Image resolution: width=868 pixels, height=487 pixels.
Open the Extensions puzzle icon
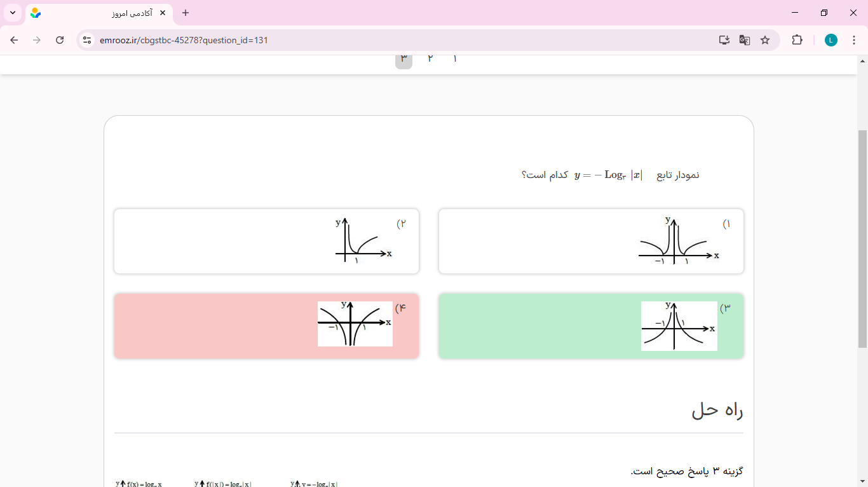pyautogui.click(x=797, y=40)
